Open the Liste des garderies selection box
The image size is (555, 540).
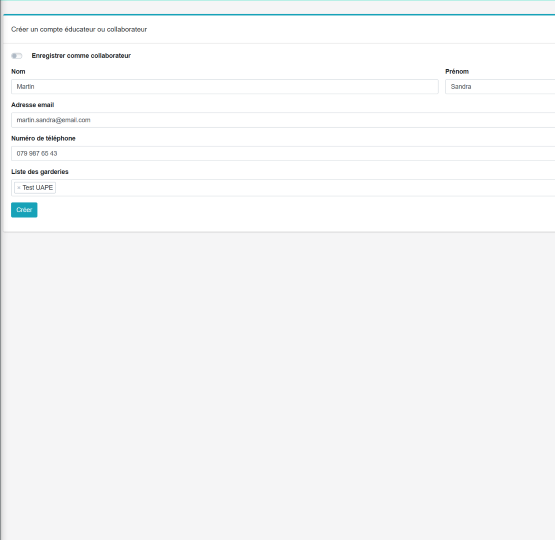[x=304, y=188]
